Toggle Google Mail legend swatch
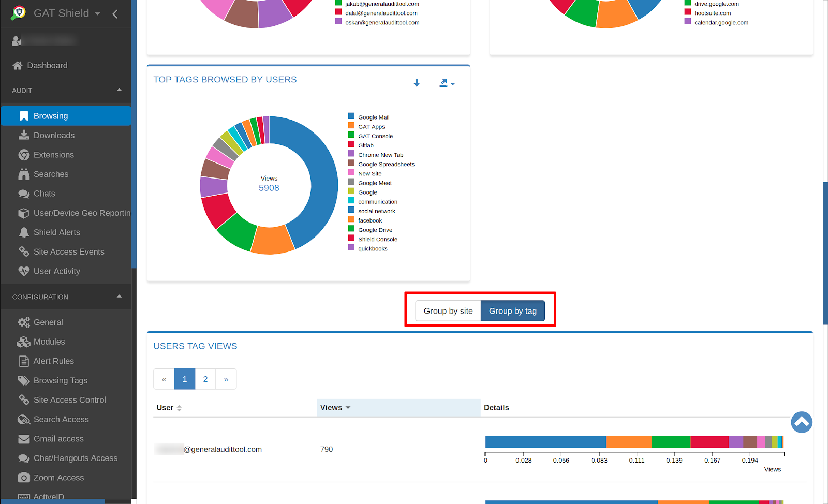The image size is (828, 504). [351, 116]
